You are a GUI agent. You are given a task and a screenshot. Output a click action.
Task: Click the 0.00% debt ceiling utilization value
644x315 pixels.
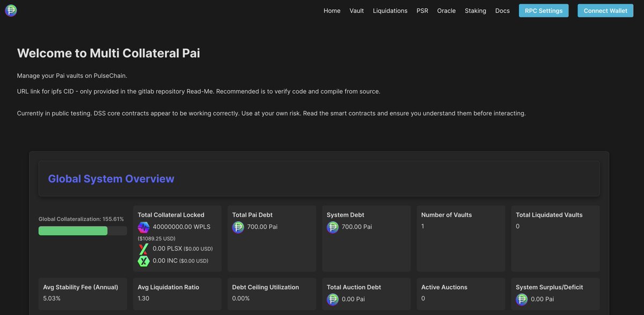coord(241,298)
